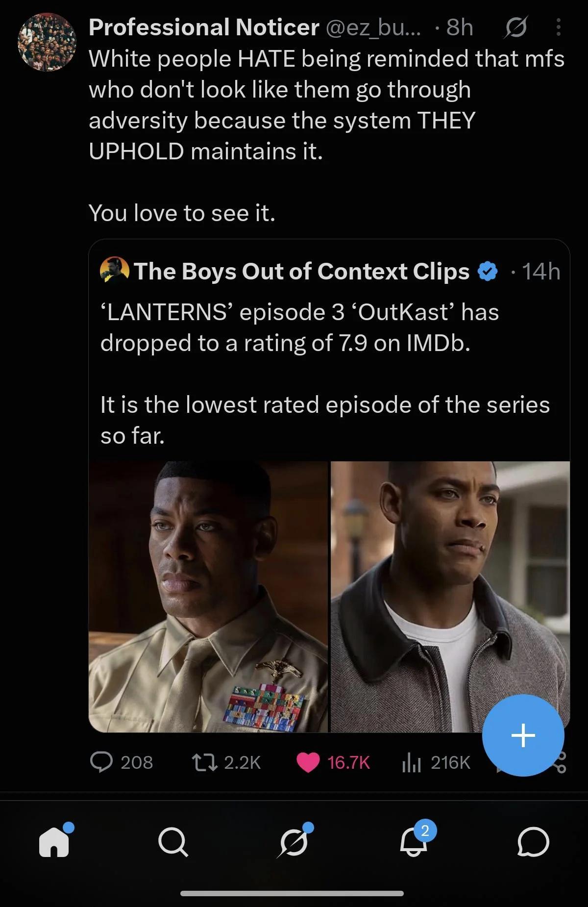Image resolution: width=588 pixels, height=907 pixels.
Task: View post analytics bar chart icon
Action: 412,762
